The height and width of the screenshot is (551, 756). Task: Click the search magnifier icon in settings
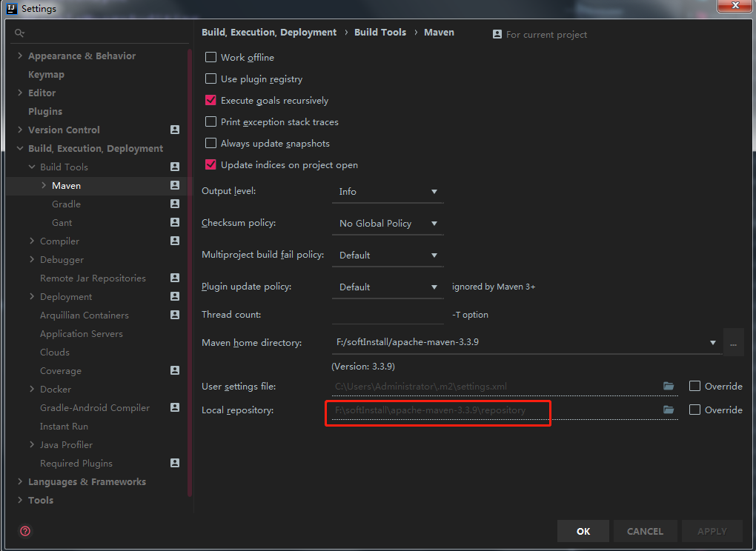(19, 33)
